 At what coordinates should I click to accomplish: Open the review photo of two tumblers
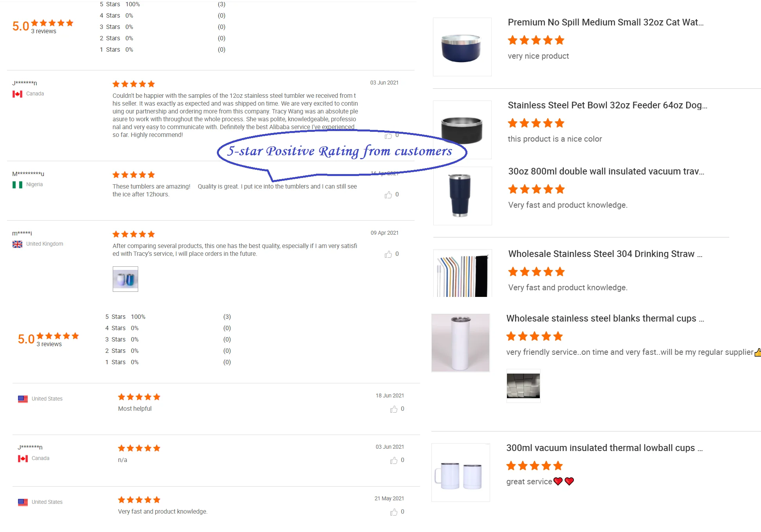(x=125, y=279)
